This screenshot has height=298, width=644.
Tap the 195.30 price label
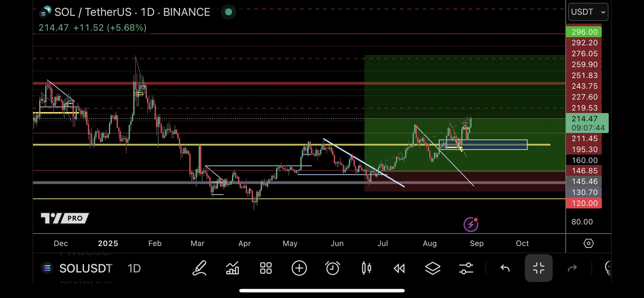pos(584,149)
